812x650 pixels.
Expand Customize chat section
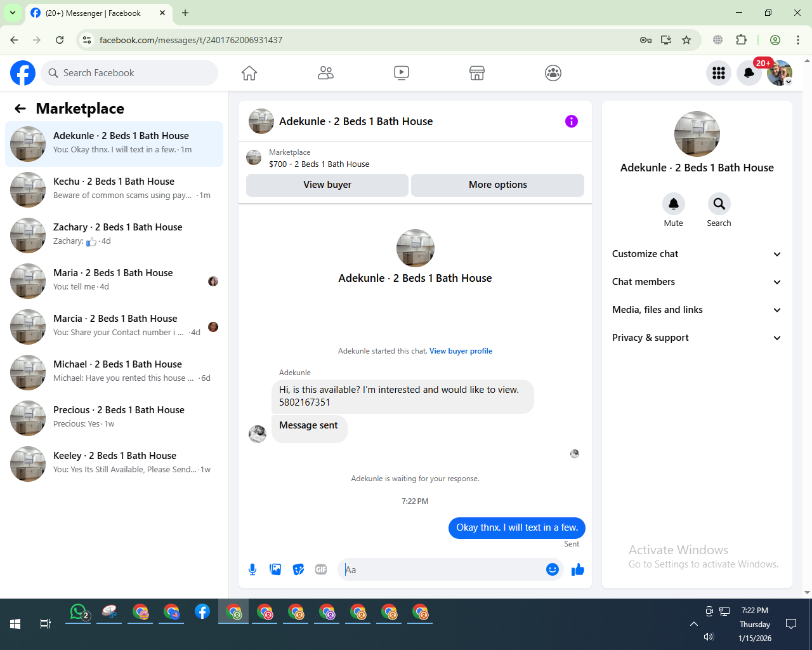click(x=697, y=254)
